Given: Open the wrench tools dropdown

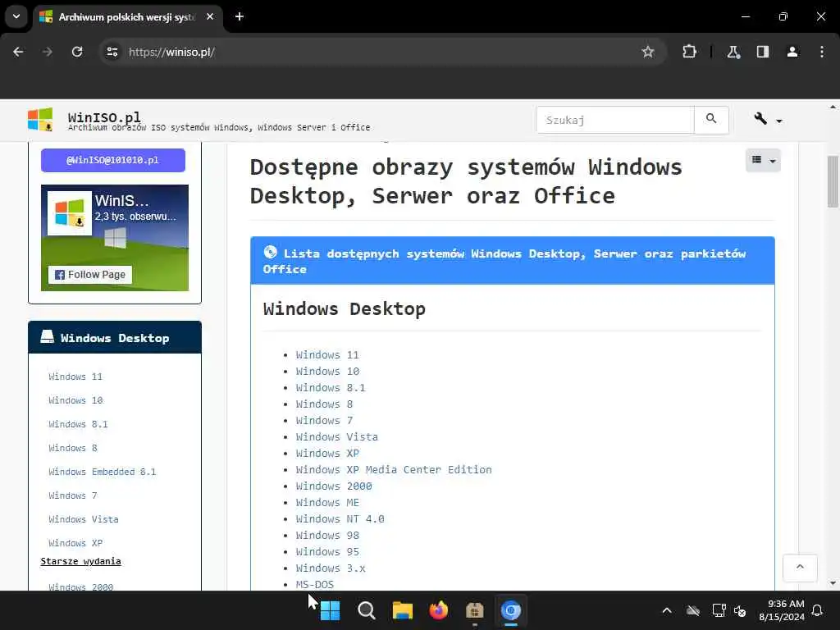Looking at the screenshot, I should [x=768, y=119].
